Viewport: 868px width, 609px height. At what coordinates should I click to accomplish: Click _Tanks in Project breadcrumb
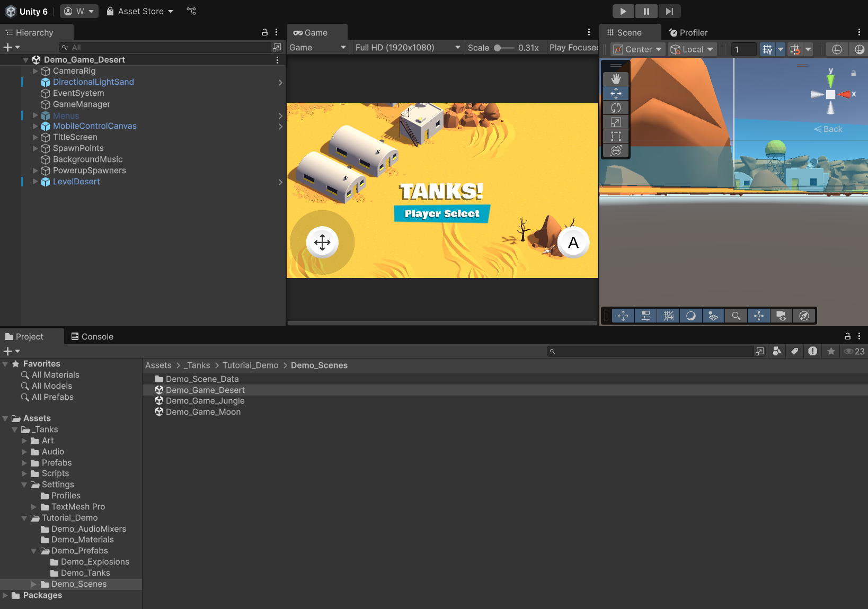tap(197, 365)
